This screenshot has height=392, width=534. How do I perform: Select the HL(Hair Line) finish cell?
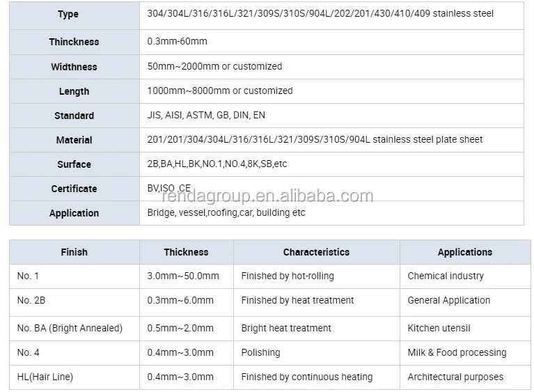(x=45, y=377)
